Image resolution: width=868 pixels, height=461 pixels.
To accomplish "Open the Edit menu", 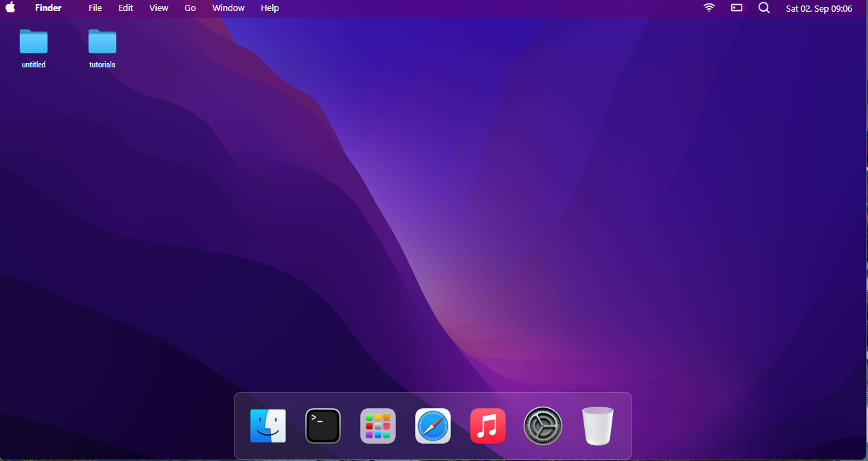I will pyautogui.click(x=126, y=8).
